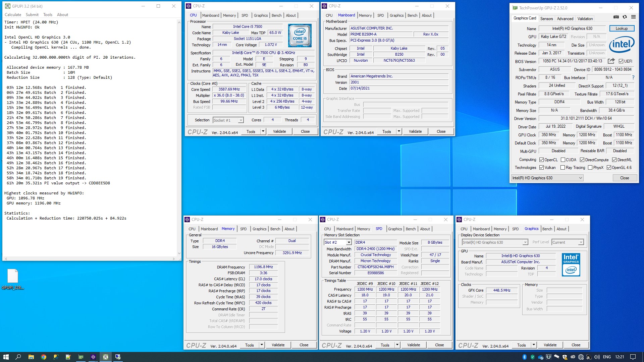Open the network globe tray icon

[x=581, y=357]
